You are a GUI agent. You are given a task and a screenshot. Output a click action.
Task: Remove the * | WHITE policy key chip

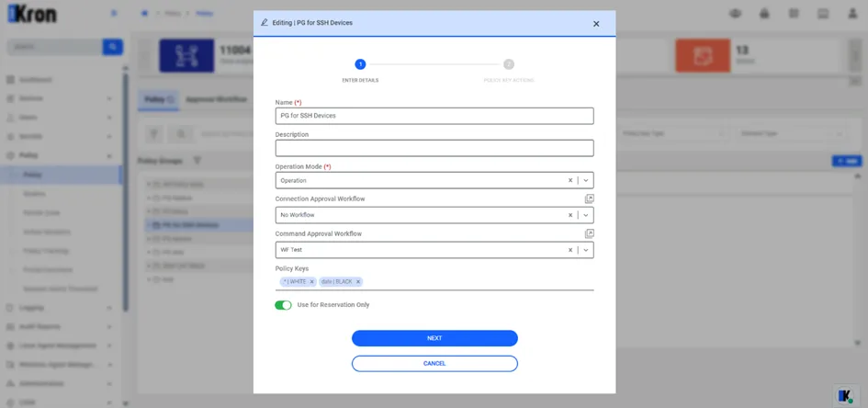pos(311,282)
